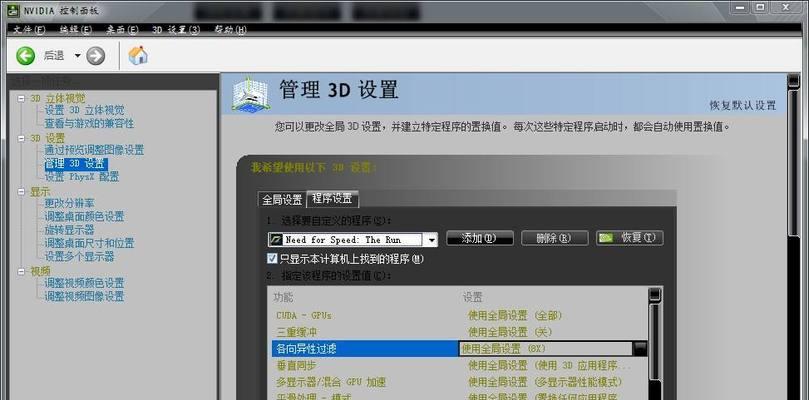
Task: Open the Home icon in toolbar
Action: 138,55
